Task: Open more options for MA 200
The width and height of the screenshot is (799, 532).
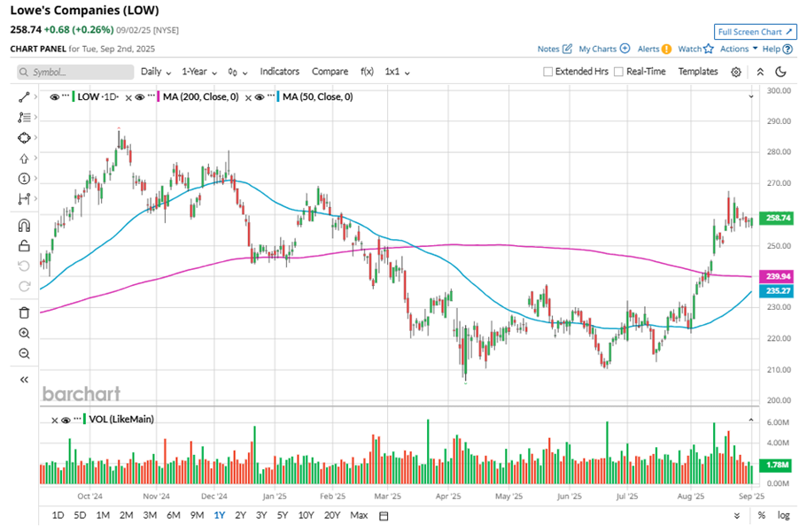Action: click(x=151, y=96)
